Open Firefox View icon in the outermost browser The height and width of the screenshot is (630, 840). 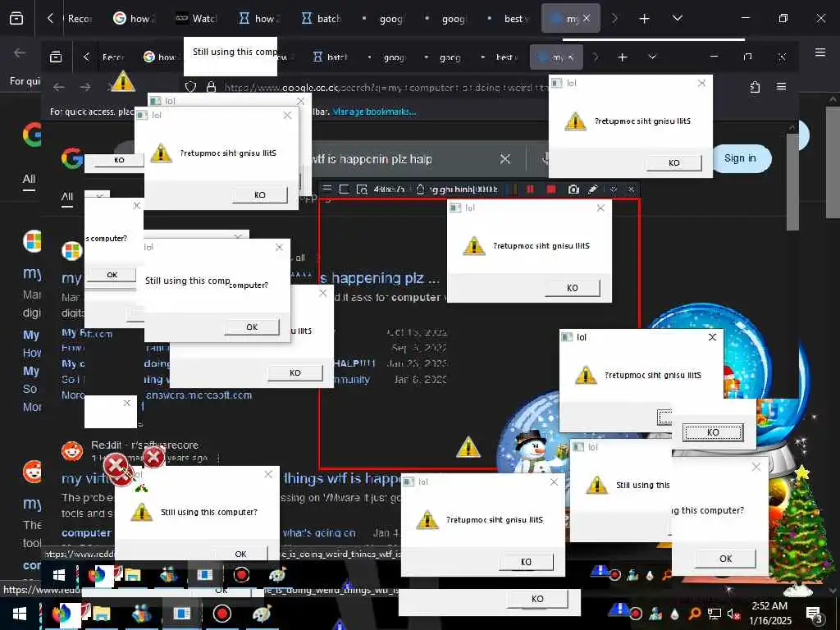coord(16,19)
